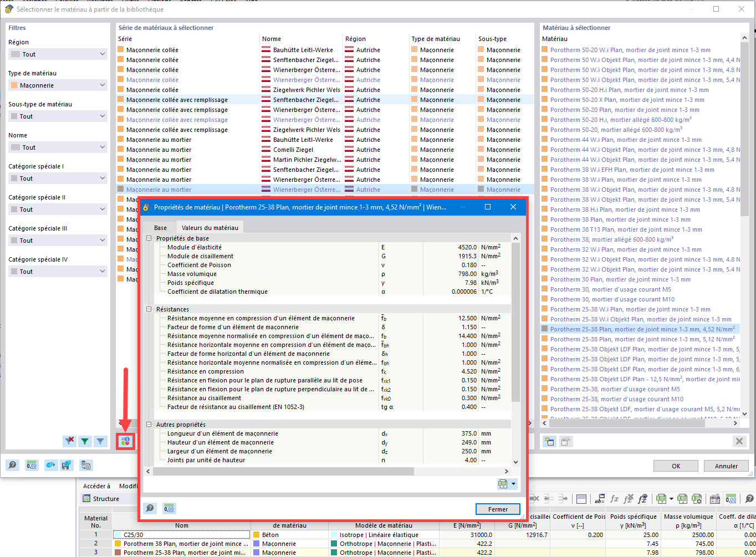
Task: Click the table grid view icon in toolbar
Action: coord(581,499)
